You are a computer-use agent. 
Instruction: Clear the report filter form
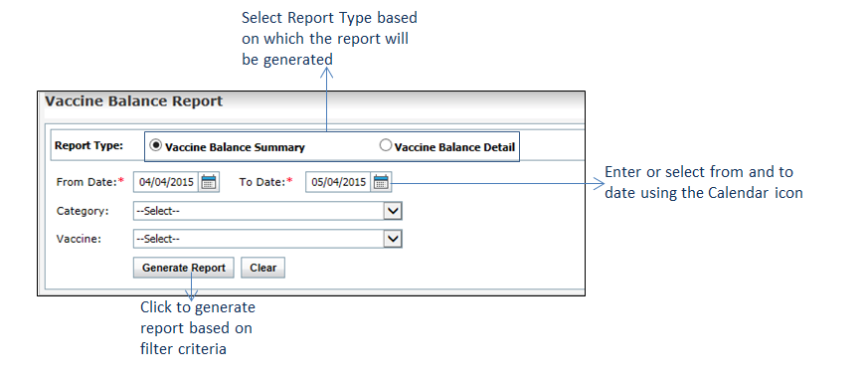(x=262, y=268)
